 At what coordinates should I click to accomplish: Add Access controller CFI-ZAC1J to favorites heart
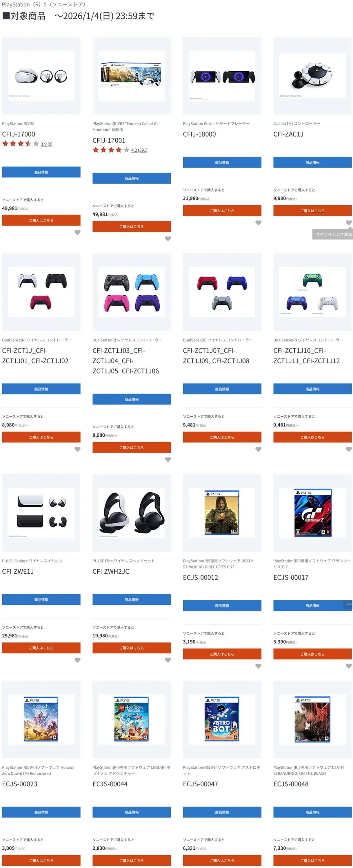[x=349, y=222]
